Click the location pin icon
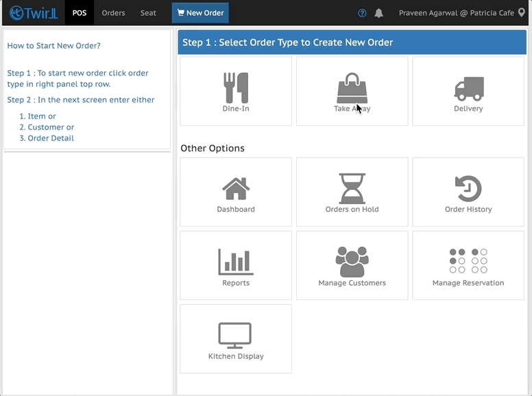 (522, 12)
